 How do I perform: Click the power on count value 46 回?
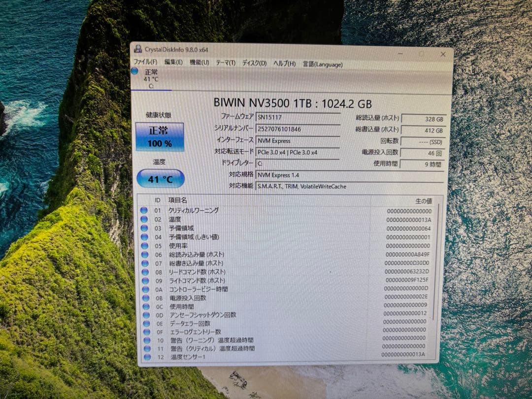422,153
